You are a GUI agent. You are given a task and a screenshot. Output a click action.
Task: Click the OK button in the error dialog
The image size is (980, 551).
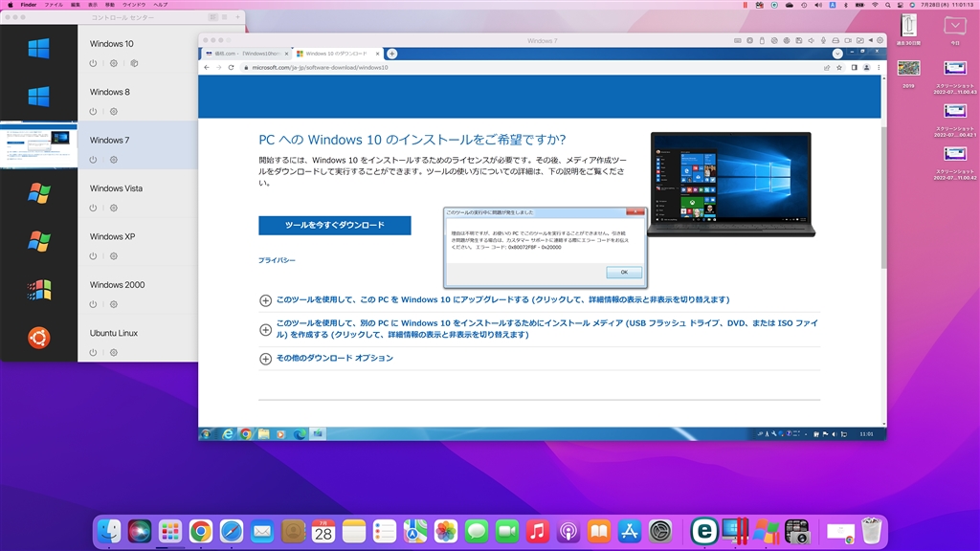coord(624,272)
